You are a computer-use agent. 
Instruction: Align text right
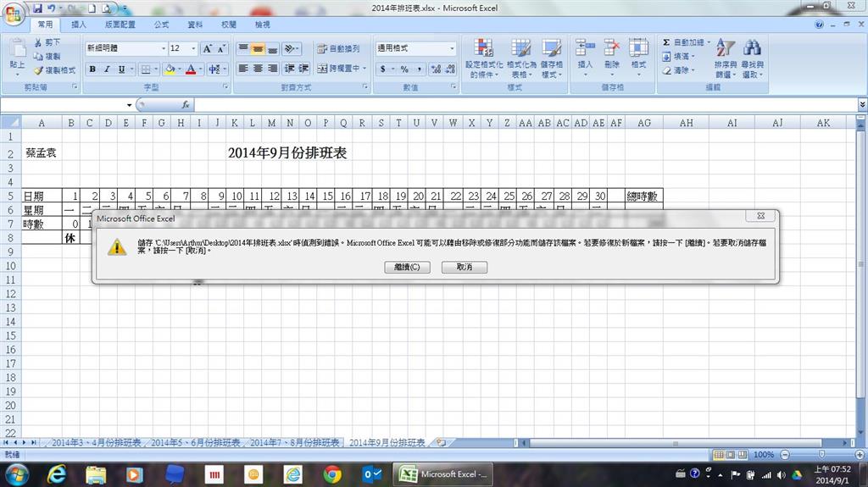[272, 69]
